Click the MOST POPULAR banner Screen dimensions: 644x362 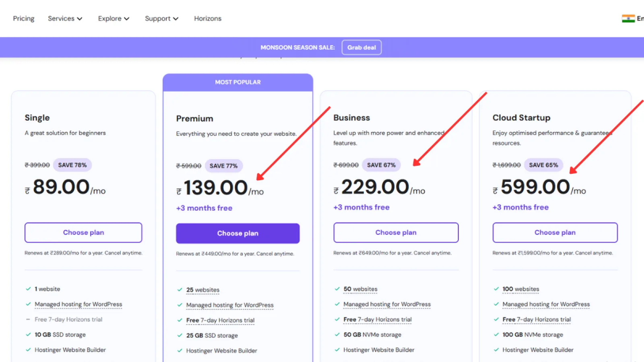(x=238, y=82)
